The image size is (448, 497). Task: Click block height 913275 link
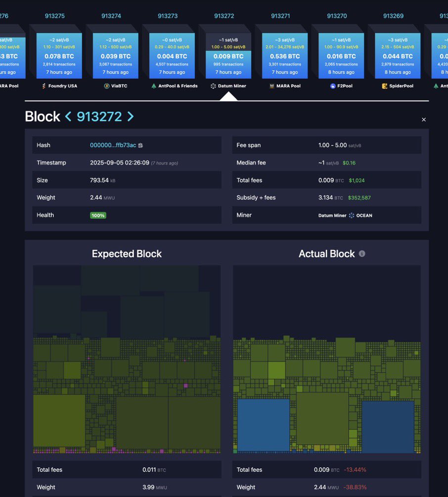point(55,16)
